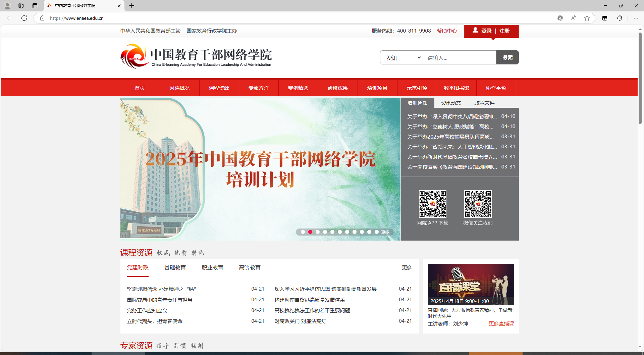This screenshot has height=355, width=644.
Task: Click the page scrollbar up arrow
Action: pos(640,29)
